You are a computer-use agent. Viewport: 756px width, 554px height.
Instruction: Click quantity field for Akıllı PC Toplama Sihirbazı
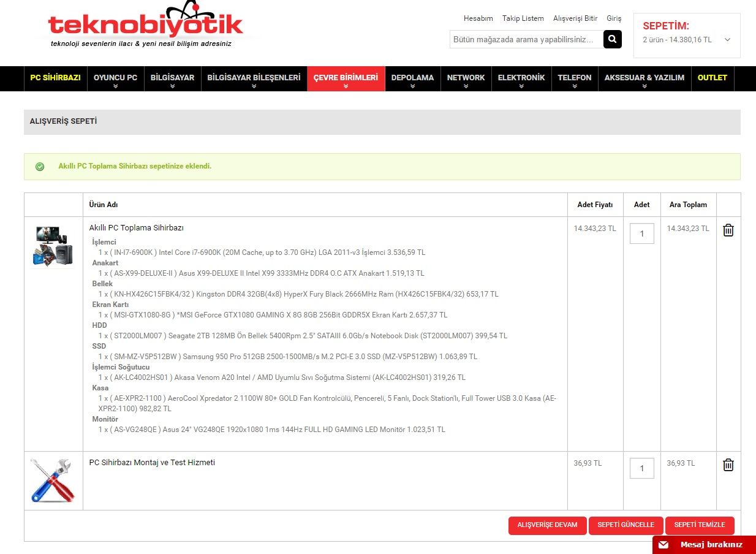[641, 233]
